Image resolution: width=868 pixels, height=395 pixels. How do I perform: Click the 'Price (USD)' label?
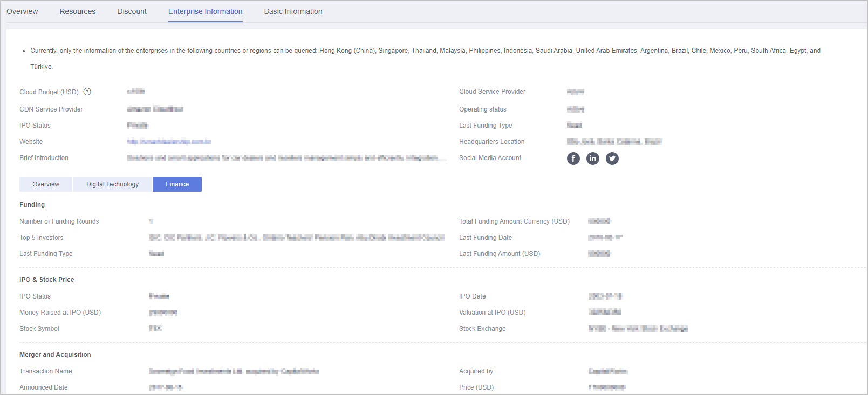click(x=476, y=387)
